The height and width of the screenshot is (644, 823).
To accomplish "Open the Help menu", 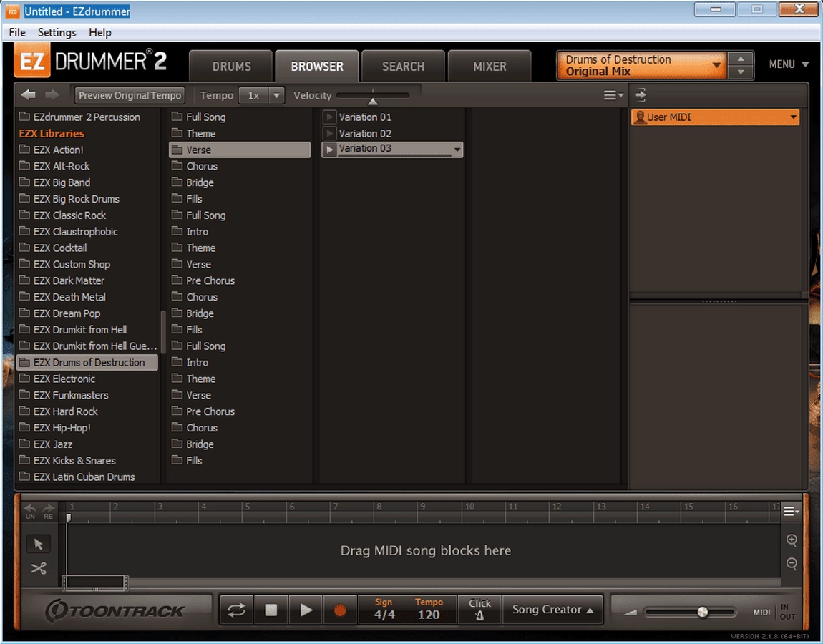I will [99, 32].
